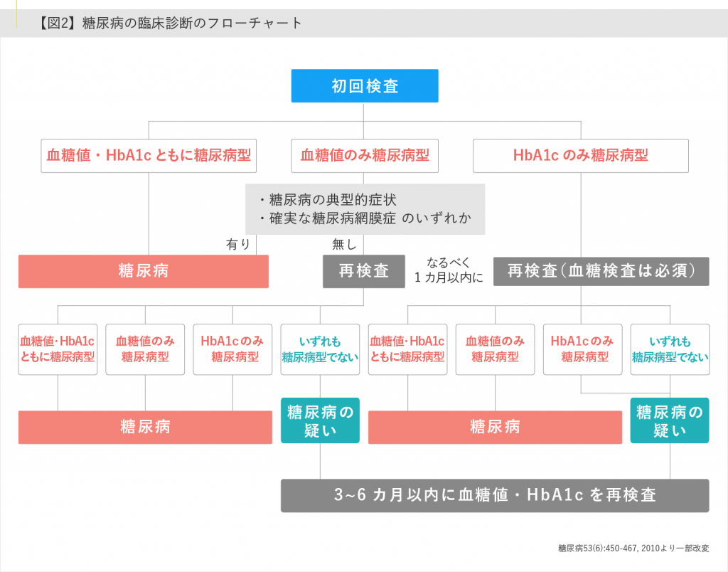The image size is (728, 572).
Task: Select the red 糖尿病 box beneath 有り
Action: 143,271
